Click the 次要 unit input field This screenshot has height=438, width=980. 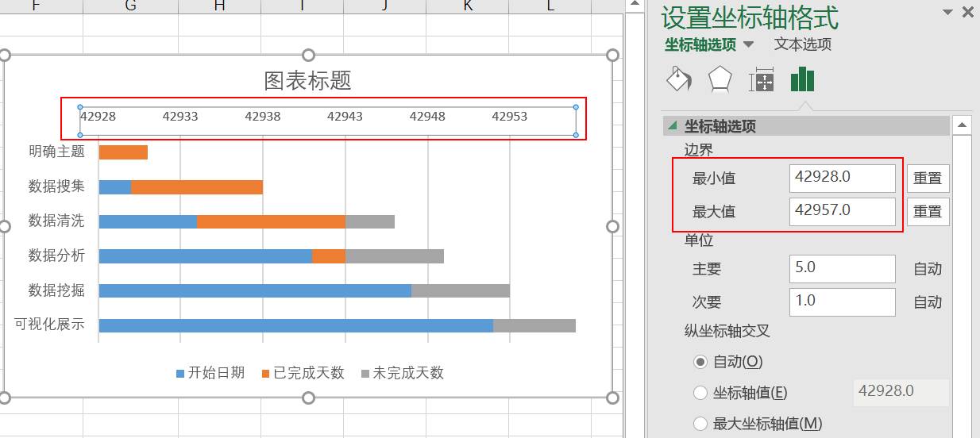coord(843,302)
